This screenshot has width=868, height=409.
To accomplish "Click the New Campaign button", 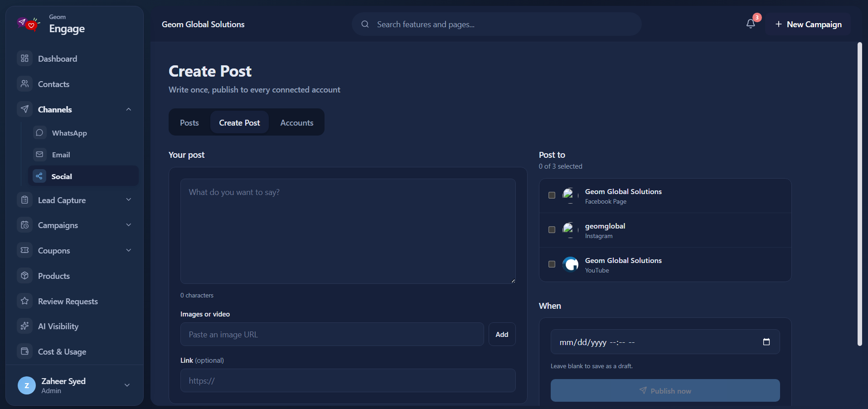I will [x=808, y=24].
